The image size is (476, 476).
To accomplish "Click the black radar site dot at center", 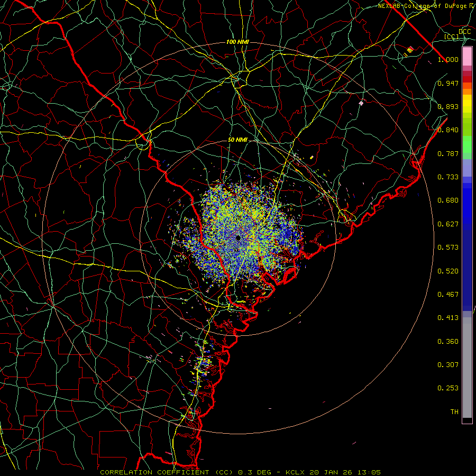I will [x=238, y=237].
